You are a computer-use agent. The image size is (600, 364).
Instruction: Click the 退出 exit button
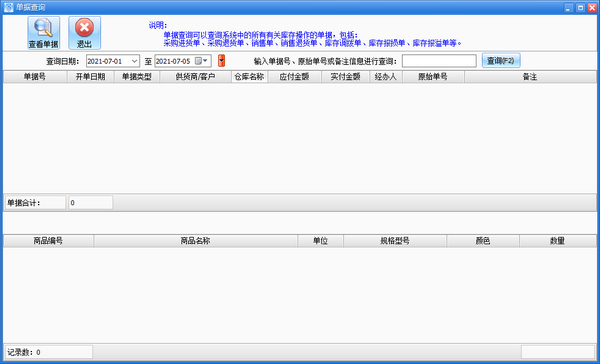pos(85,33)
